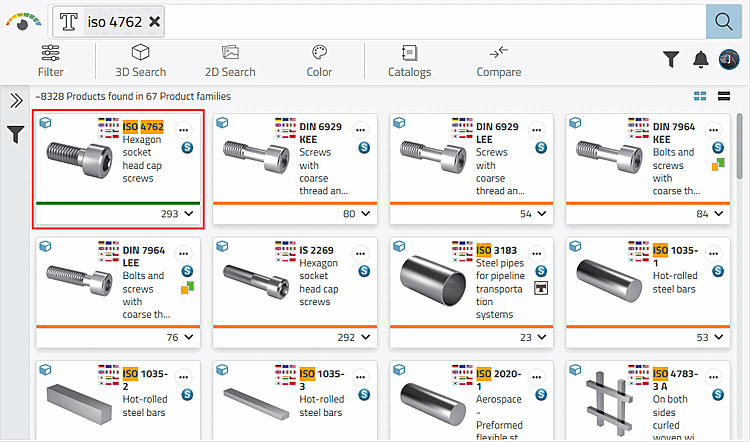The image size is (750, 442).
Task: Open 2D Search
Action: click(x=230, y=60)
